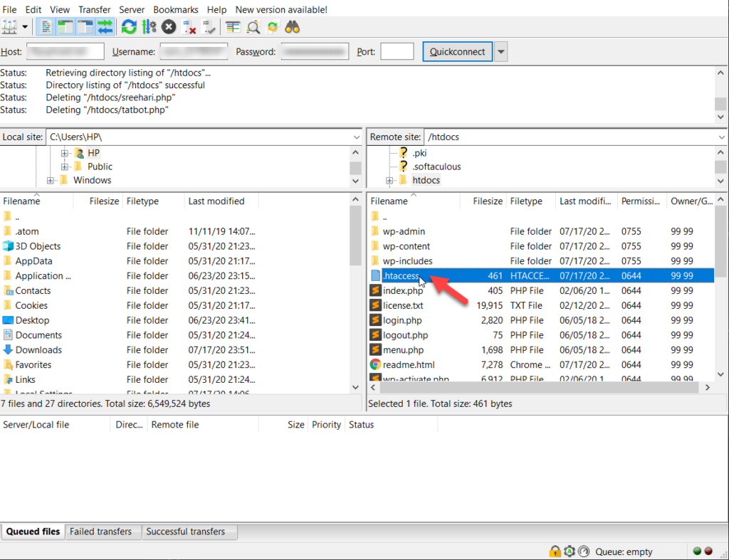
Task: Expand the Windows folder in local tree
Action: pos(51,180)
